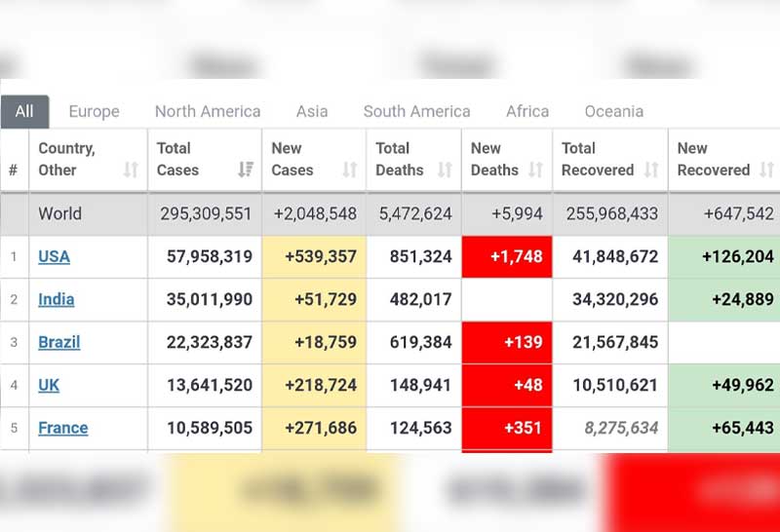Viewport: 780px width, 532px height.
Task: Click the # rank column header
Action: 14,170
